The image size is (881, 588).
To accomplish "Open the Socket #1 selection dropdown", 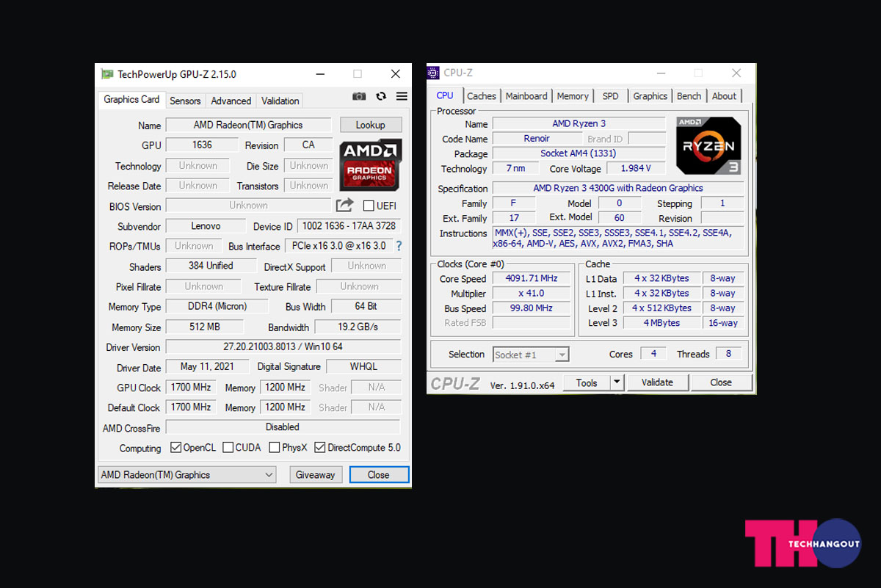I will pos(532,355).
